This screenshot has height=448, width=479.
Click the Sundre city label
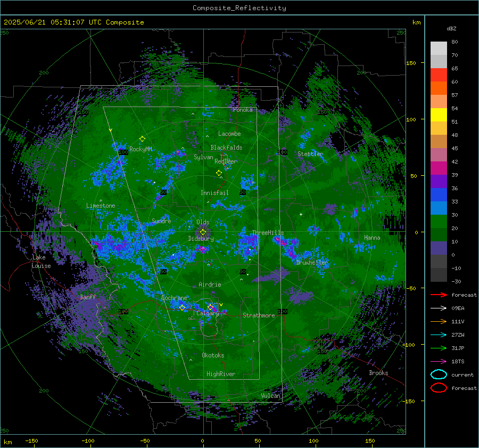(161, 221)
